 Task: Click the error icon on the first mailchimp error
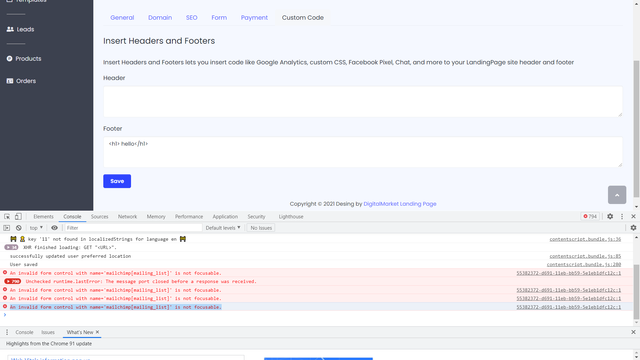tap(5, 273)
